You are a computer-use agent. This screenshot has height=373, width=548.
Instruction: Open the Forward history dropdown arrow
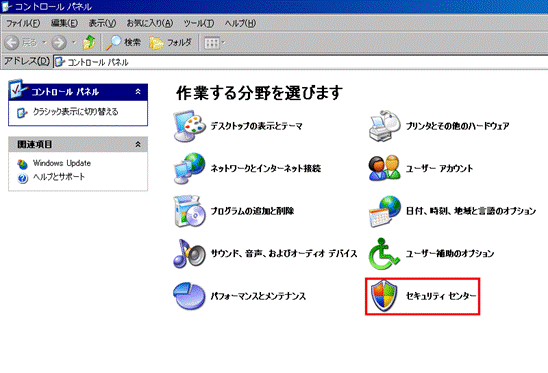74,43
